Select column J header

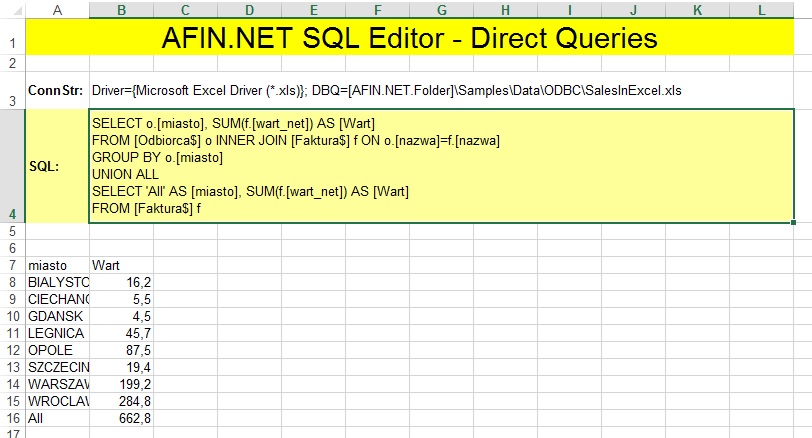[x=633, y=10]
